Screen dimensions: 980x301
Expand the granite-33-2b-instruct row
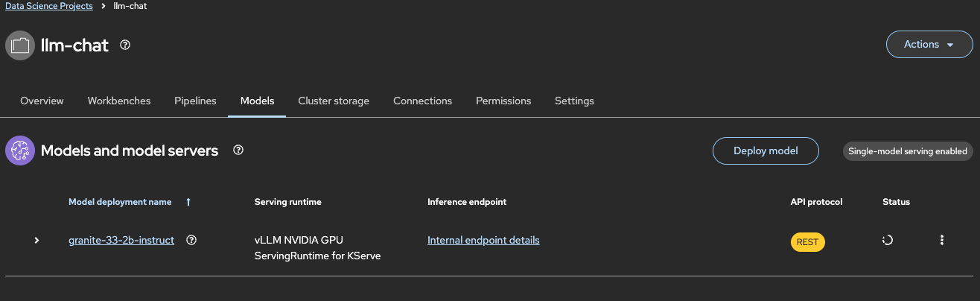[36, 240]
